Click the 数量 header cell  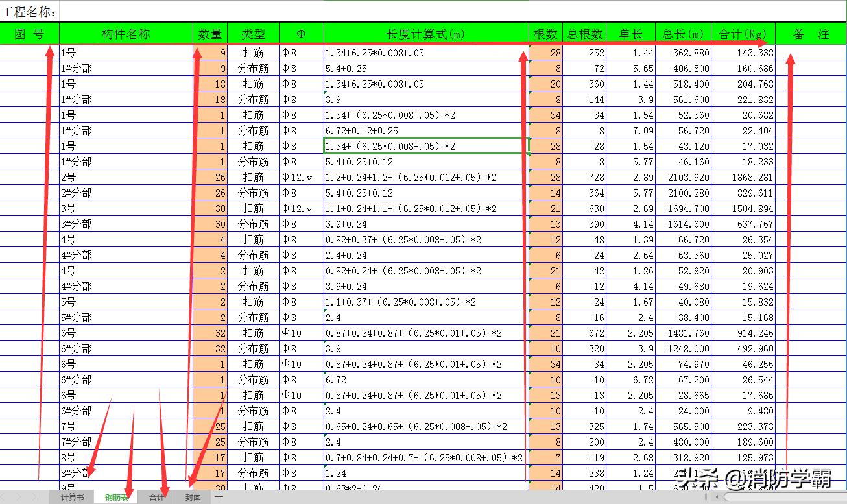pos(211,33)
